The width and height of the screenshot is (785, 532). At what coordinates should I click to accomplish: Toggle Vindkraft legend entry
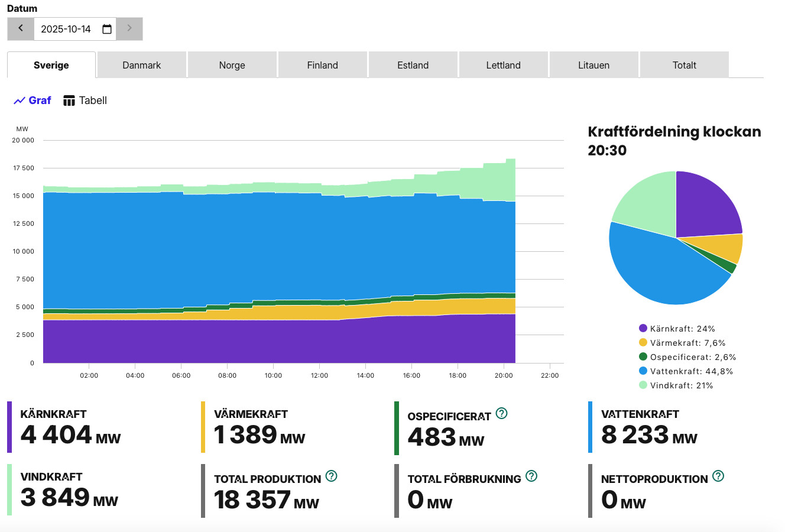[676, 385]
